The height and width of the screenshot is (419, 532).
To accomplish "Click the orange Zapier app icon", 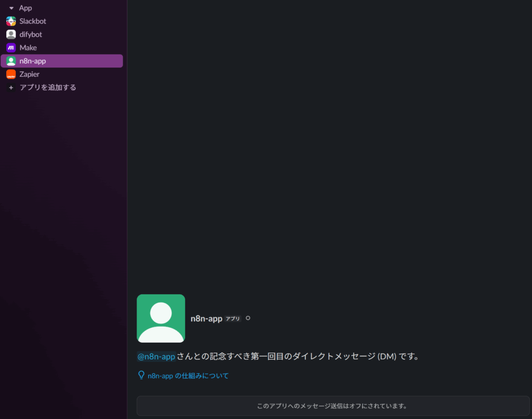I will click(11, 74).
